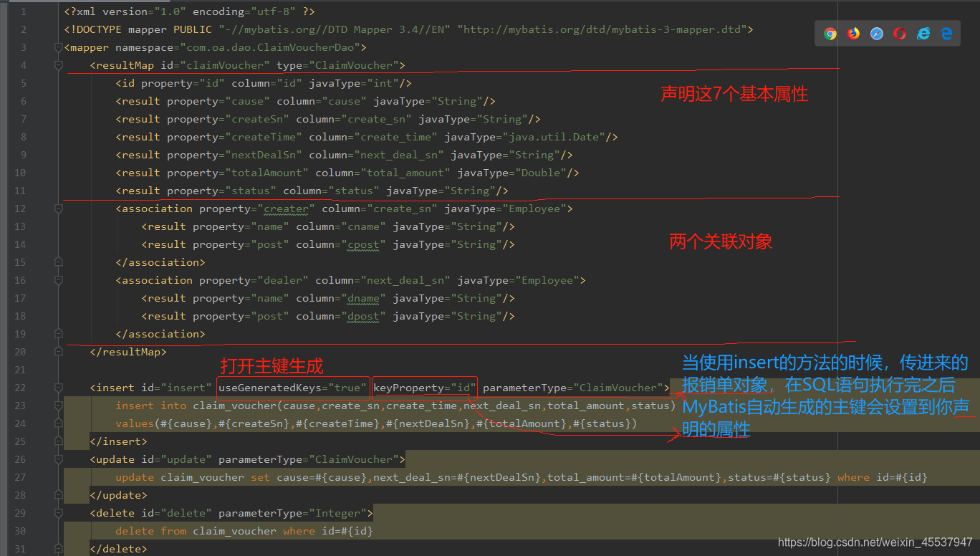Open preview in Edge browser icon
The width and height of the screenshot is (980, 556).
pyautogui.click(x=947, y=34)
